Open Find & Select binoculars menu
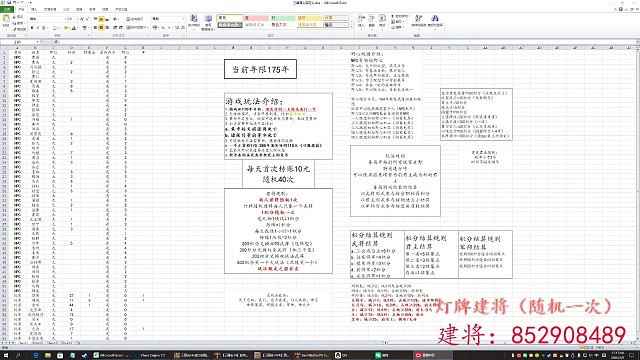The width and height of the screenshot is (640, 360). point(435,21)
